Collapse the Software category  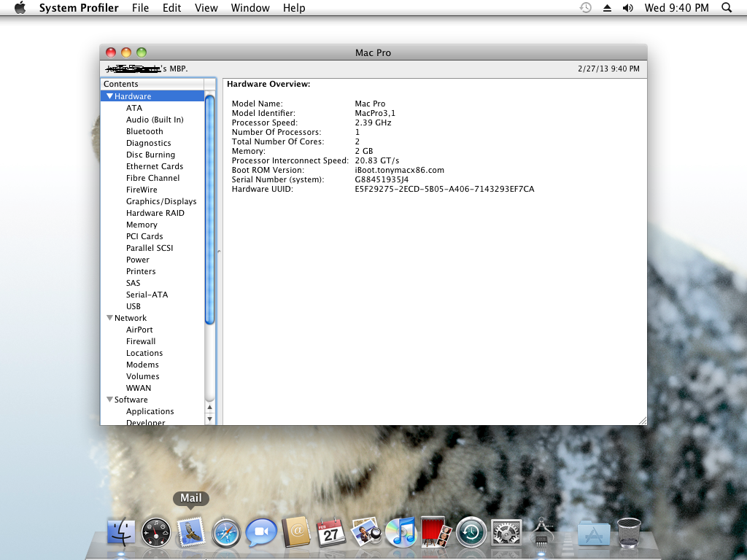[x=109, y=400]
